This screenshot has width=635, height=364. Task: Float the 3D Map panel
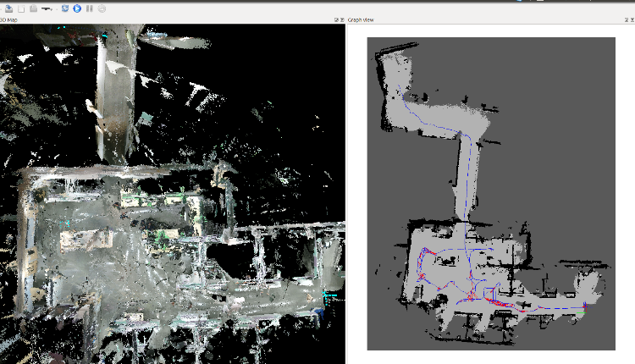tap(336, 19)
